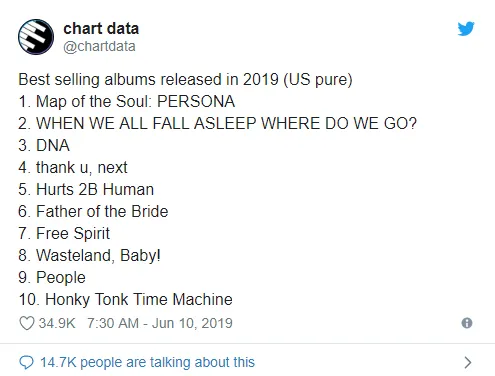Click the 'thank u, next' entry
This screenshot has height=376, width=495.
(x=73, y=167)
